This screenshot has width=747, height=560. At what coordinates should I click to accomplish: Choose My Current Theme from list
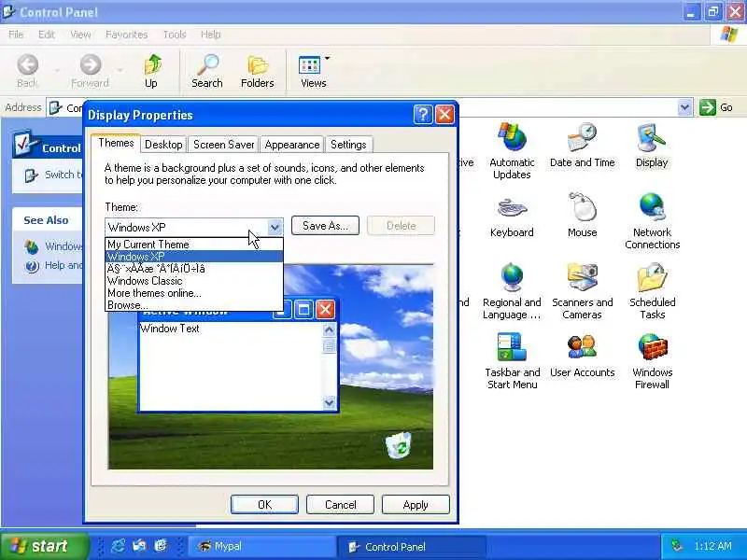tap(194, 245)
